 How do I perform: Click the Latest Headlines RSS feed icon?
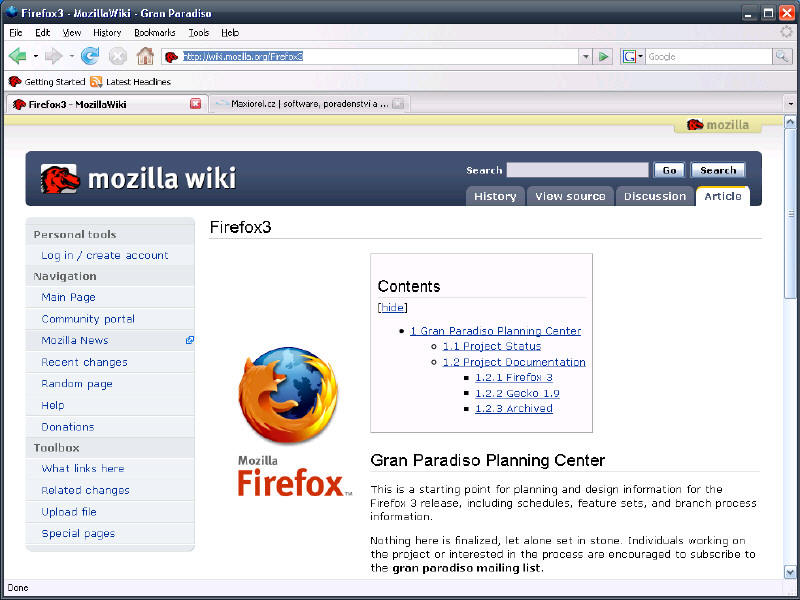(x=96, y=82)
